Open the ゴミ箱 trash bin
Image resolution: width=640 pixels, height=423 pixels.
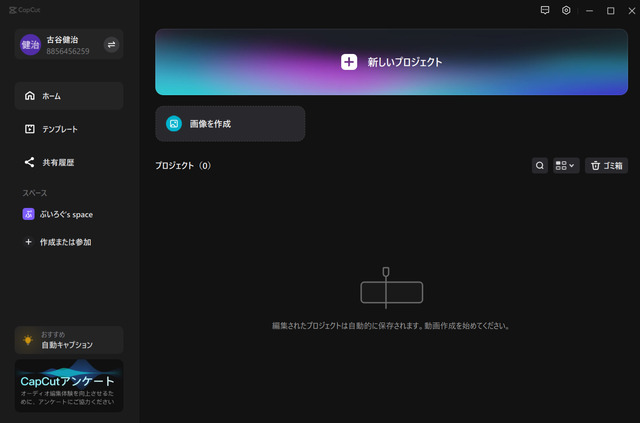[x=606, y=165]
